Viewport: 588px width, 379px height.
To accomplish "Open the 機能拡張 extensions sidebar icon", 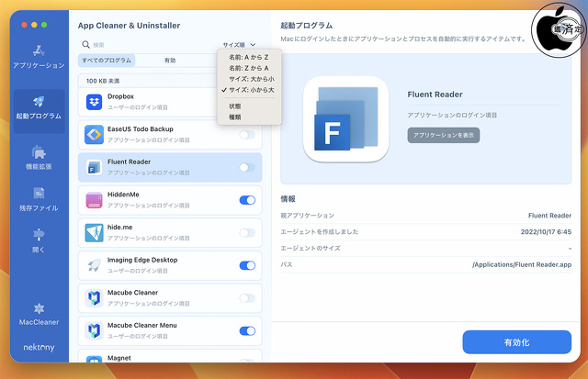I will [39, 152].
